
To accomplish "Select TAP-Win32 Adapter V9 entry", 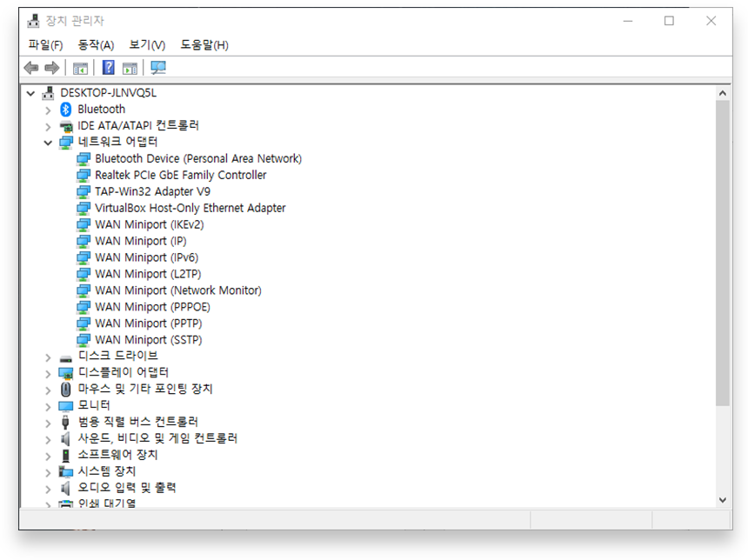I will pos(152,192).
